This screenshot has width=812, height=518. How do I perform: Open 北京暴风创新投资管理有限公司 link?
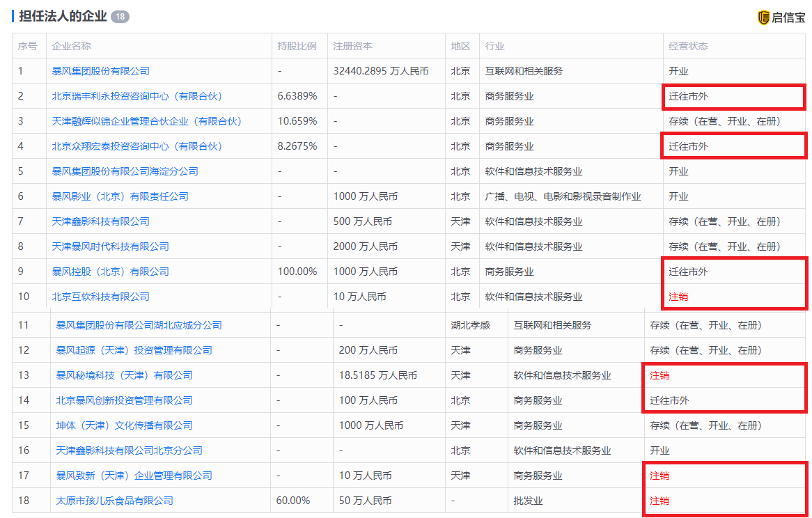pos(124,400)
